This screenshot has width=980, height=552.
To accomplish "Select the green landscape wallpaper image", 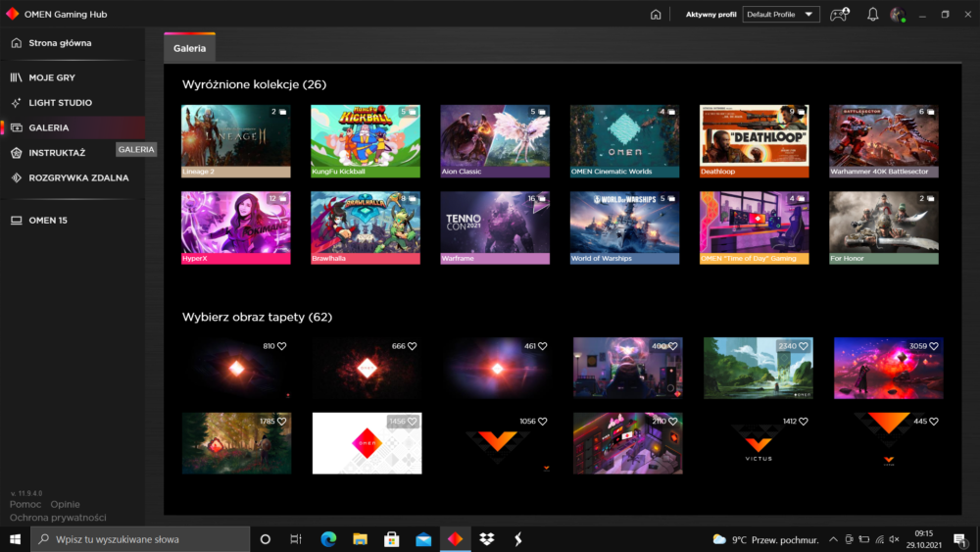I will (759, 369).
